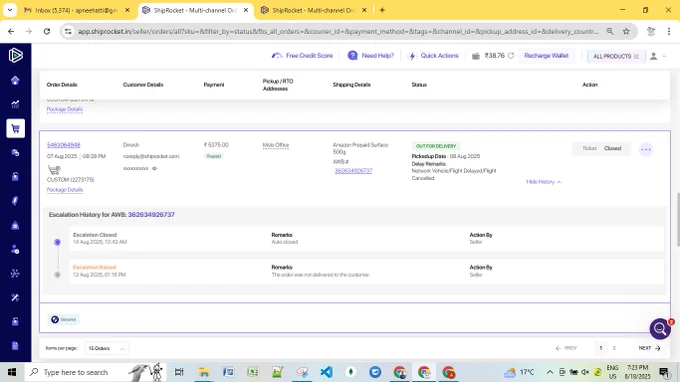The height and width of the screenshot is (382, 680).
Task: Open the integrations network sidebar icon
Action: 15,273
